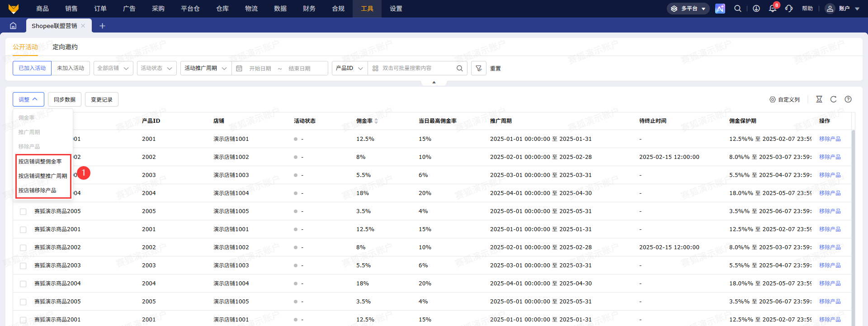Open the 设置 menu
Image resolution: width=868 pixels, height=326 pixels.
point(396,9)
